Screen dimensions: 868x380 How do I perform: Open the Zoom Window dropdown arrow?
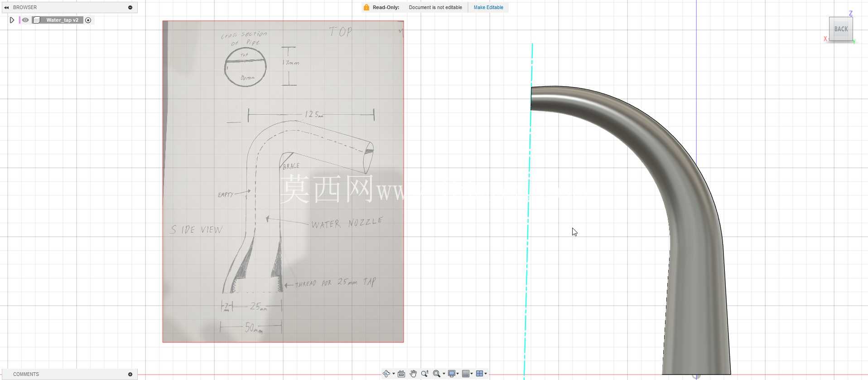coord(444,374)
